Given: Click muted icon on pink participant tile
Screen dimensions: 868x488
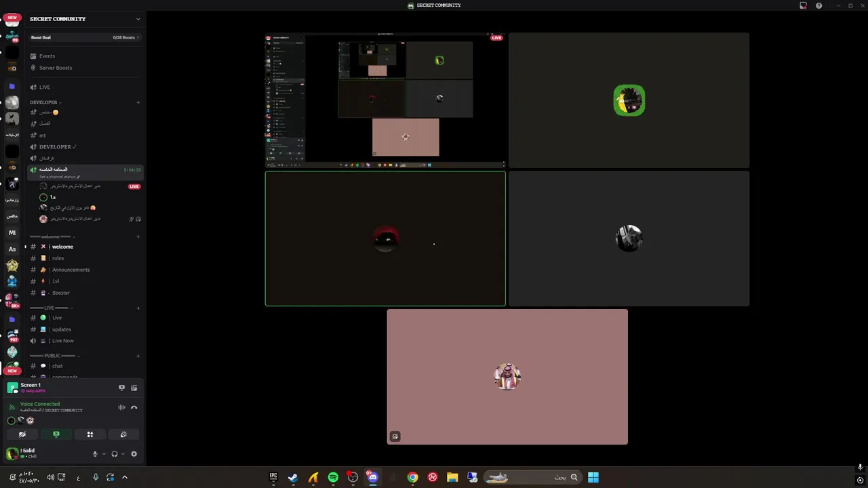Looking at the screenshot, I should [395, 436].
